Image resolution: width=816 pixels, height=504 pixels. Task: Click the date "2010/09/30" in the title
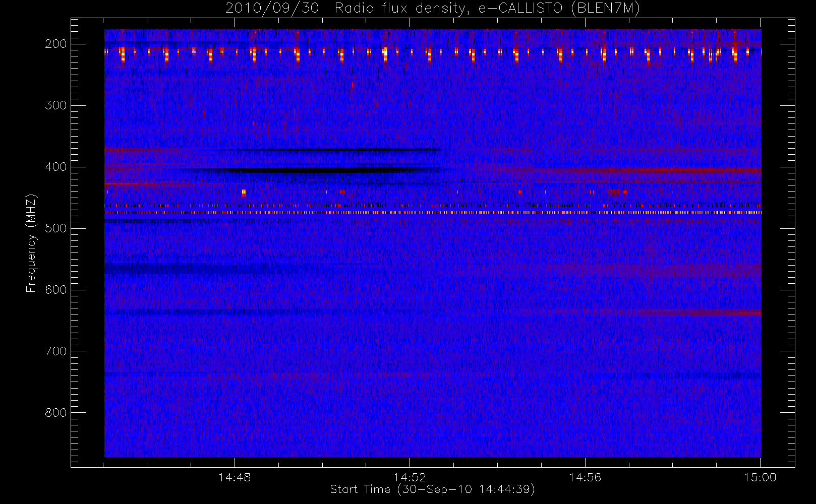(x=272, y=9)
